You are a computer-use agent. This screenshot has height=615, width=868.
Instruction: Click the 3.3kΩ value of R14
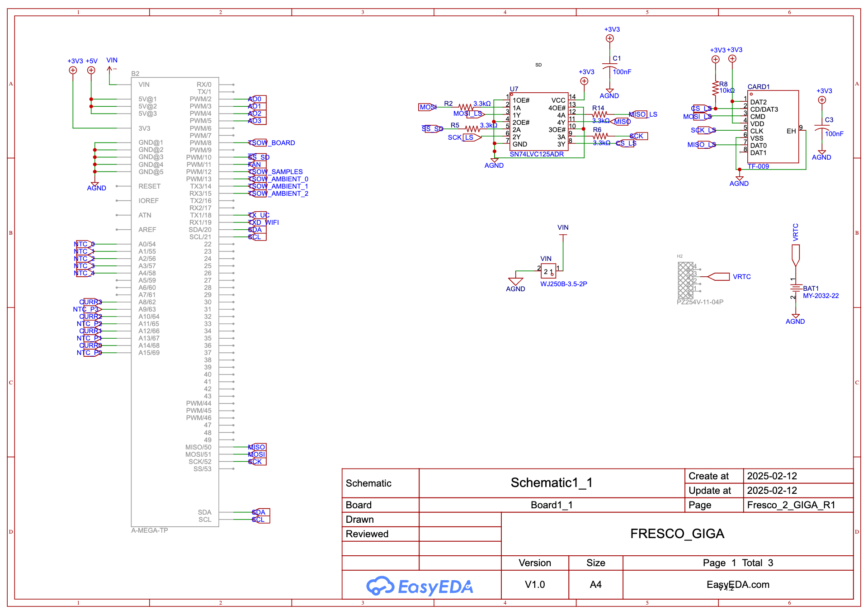tap(601, 121)
